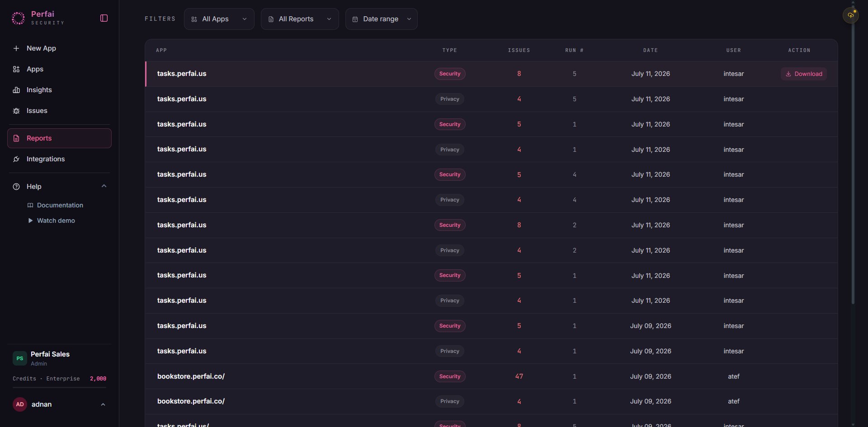Open the Insights page
Viewport: 868px width, 427px height.
(59, 90)
